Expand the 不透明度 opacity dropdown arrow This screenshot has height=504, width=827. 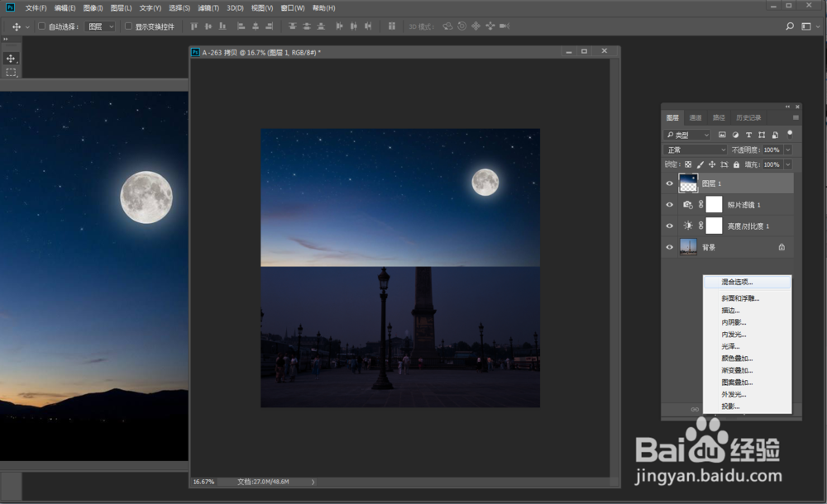click(787, 150)
